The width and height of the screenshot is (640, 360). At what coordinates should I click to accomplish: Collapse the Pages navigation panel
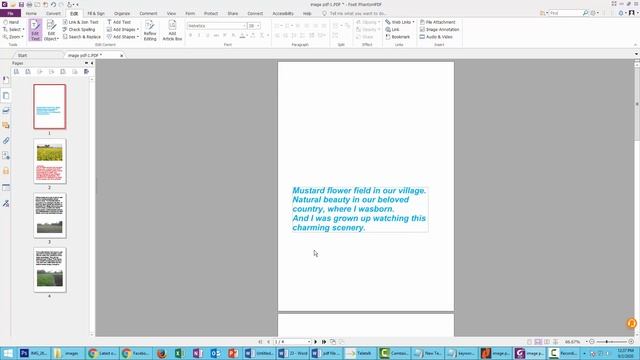pos(92,63)
